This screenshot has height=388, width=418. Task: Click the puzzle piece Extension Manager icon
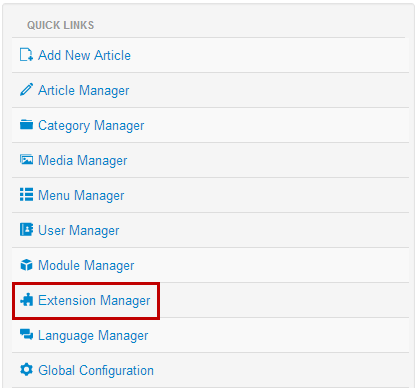pyautogui.click(x=26, y=300)
